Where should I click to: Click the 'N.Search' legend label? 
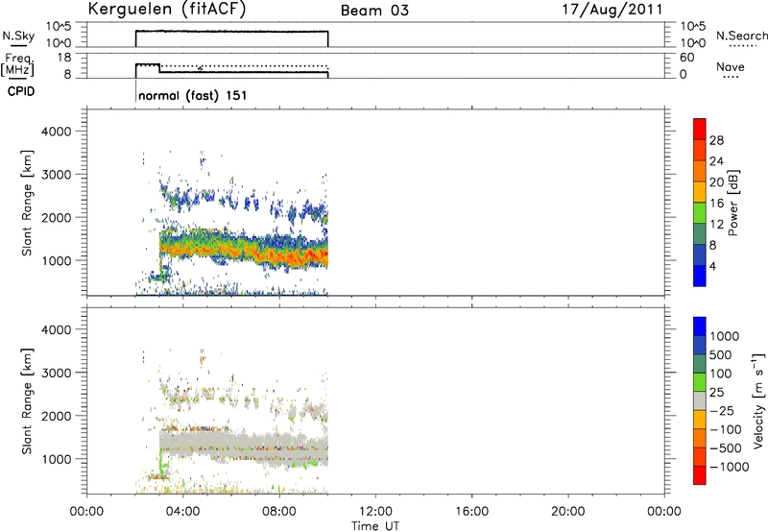pos(742,36)
